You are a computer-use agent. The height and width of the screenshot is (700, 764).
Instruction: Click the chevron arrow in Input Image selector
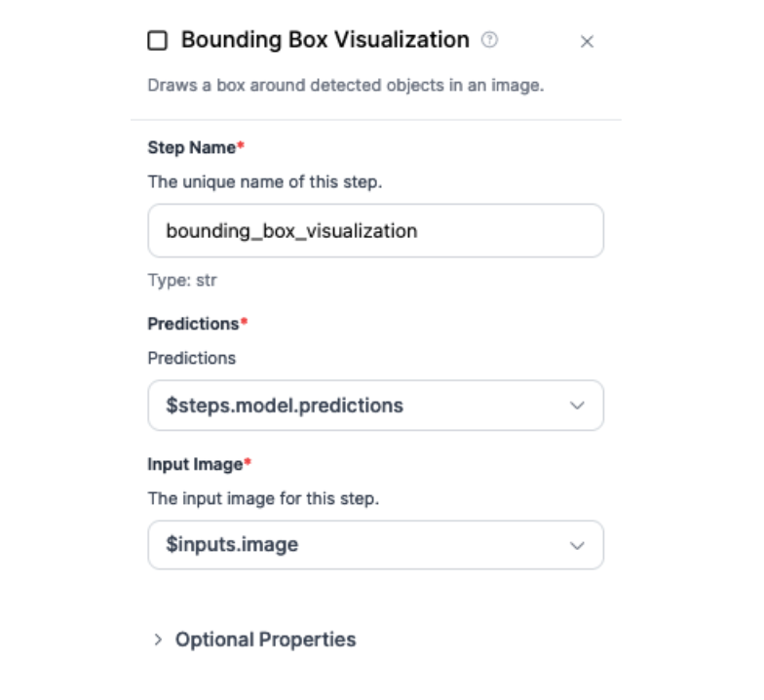(x=577, y=546)
